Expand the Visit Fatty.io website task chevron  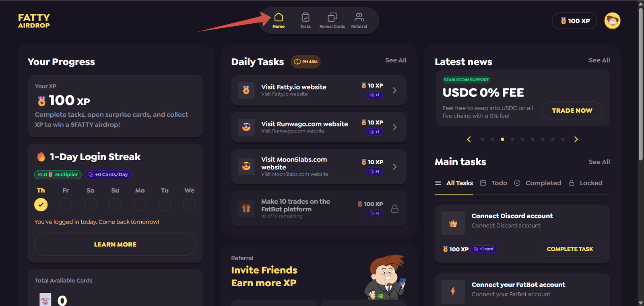pyautogui.click(x=394, y=90)
